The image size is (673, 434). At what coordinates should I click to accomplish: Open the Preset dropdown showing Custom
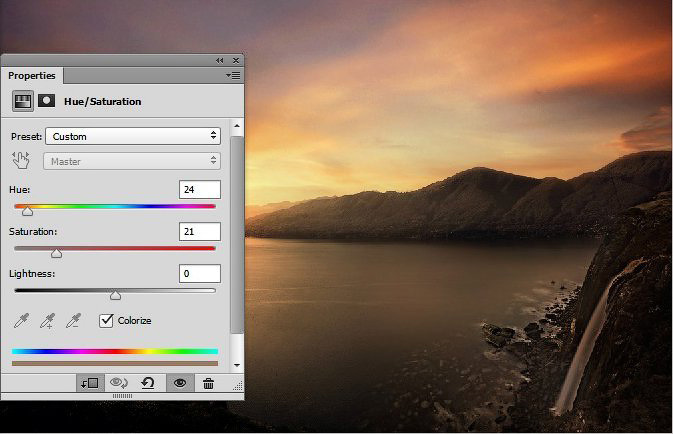click(133, 137)
